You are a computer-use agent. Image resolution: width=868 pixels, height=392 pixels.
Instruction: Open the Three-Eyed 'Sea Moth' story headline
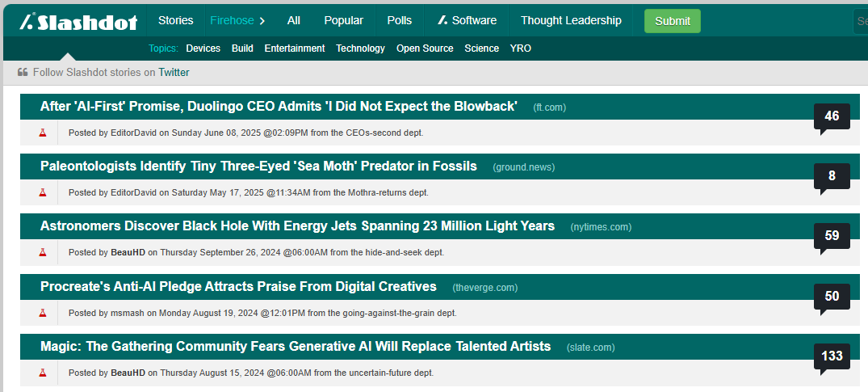(258, 166)
